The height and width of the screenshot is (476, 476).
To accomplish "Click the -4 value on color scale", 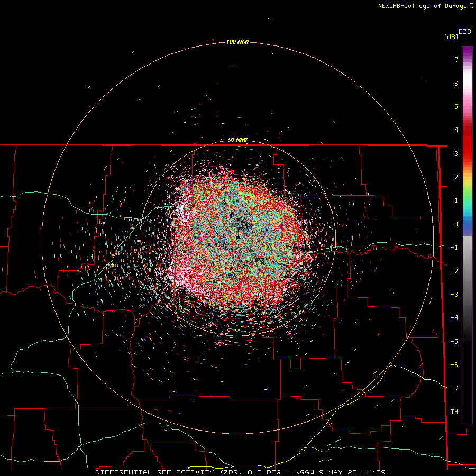I will pyautogui.click(x=454, y=318).
